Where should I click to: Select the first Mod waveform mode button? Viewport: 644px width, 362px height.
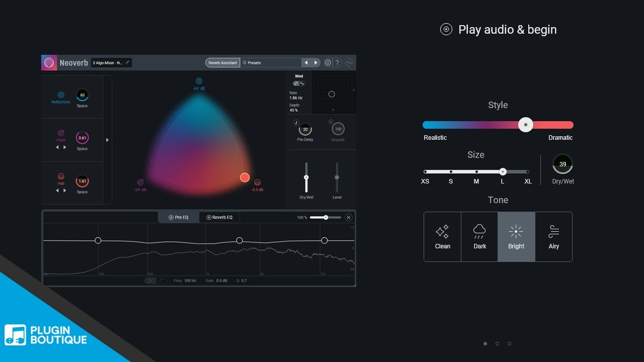(x=296, y=83)
